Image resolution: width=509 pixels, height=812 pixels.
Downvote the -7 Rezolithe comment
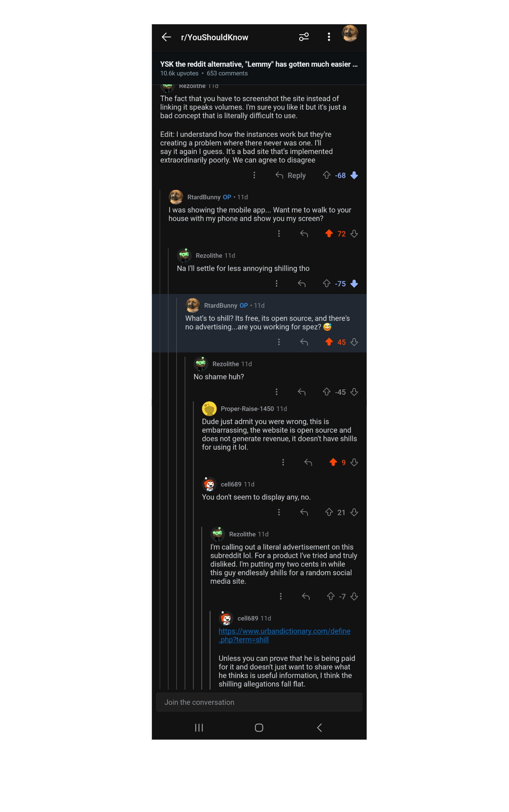tap(354, 597)
